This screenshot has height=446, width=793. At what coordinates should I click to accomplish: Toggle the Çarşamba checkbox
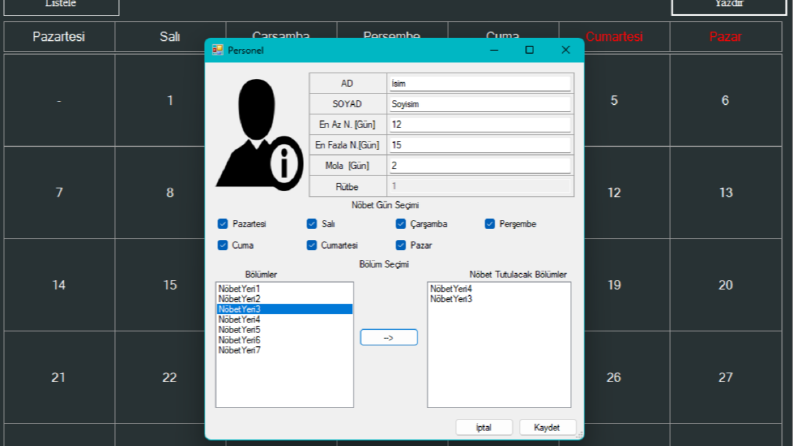[x=401, y=224]
